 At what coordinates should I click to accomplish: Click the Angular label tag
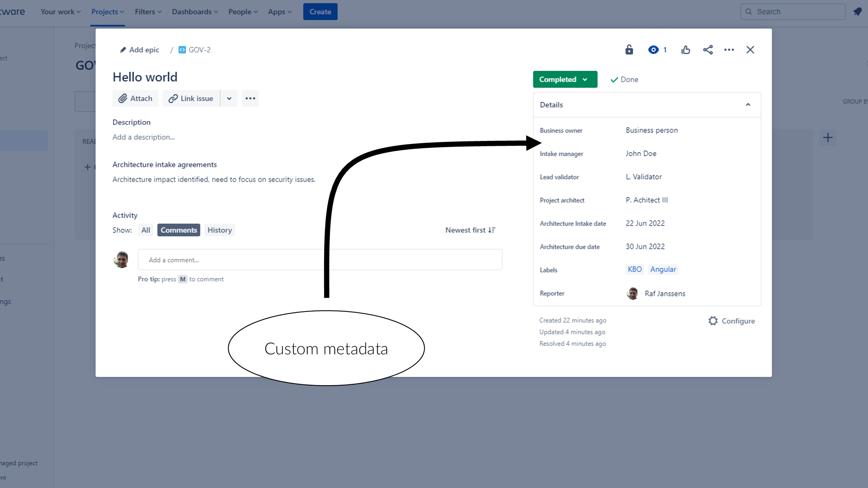[x=663, y=269]
